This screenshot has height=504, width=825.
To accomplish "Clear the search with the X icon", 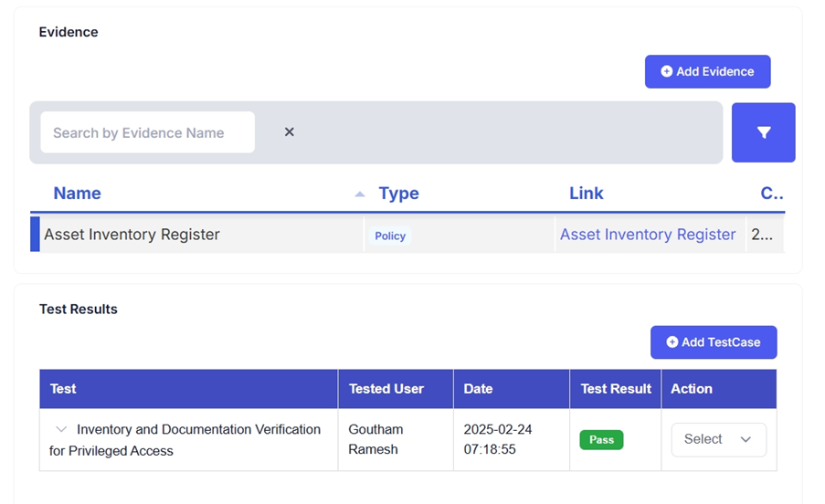I will pos(289,132).
